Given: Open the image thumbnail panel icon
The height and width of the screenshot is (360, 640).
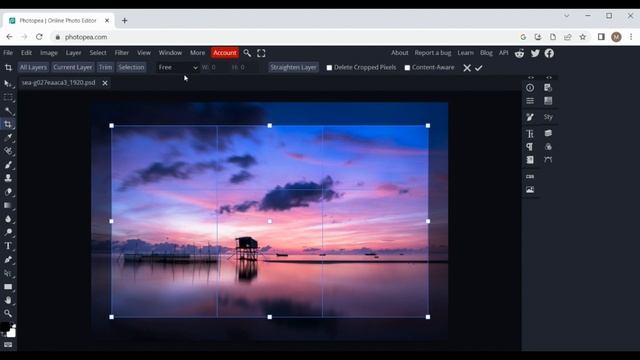Looking at the screenshot, I should pos(530,189).
